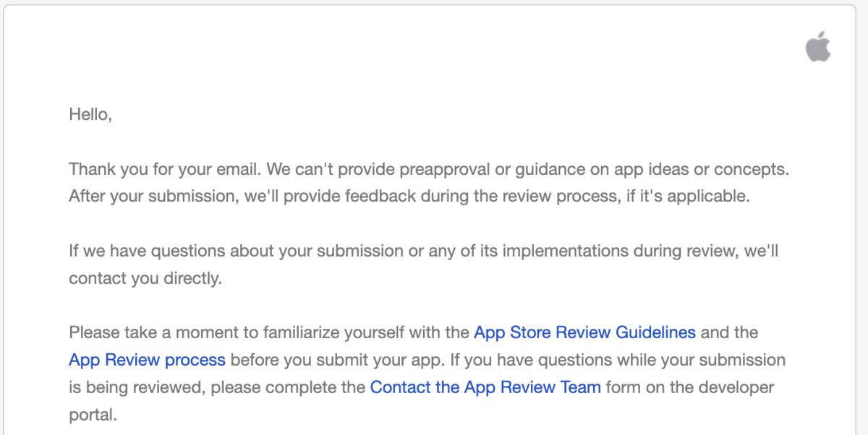
Task: Click the "form on the developer" text
Action: point(690,387)
